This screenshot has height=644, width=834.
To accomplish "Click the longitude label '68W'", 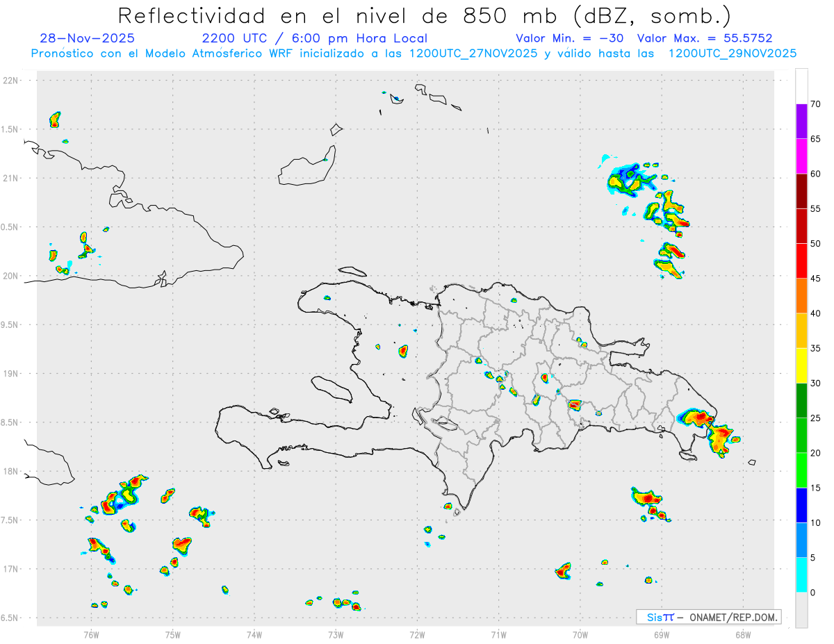I will click(x=743, y=634).
